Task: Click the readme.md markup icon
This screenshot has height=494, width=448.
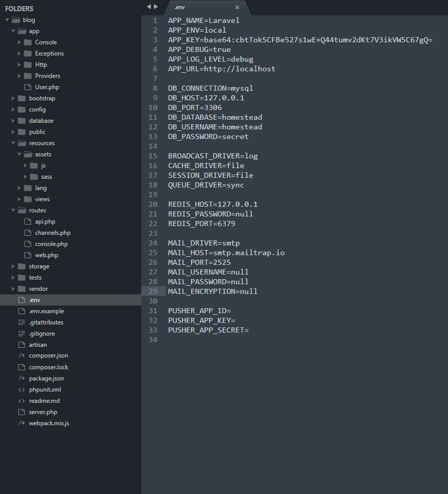Action: pos(21,401)
